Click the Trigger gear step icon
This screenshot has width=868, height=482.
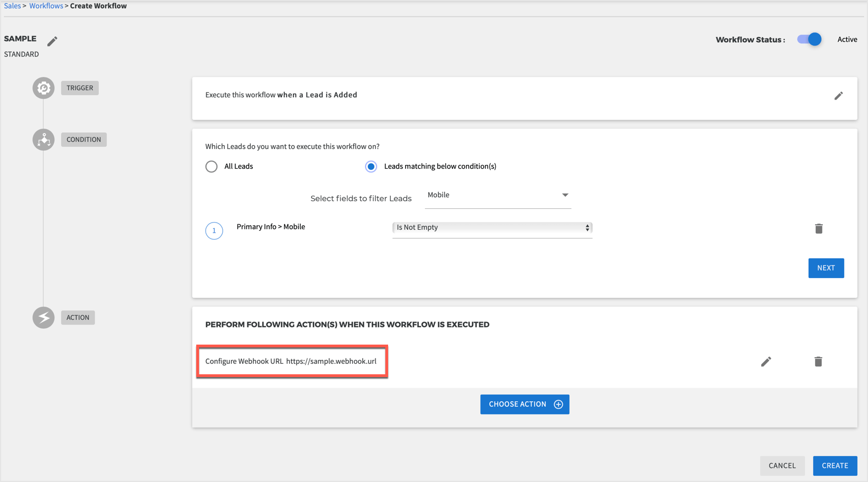(x=43, y=88)
